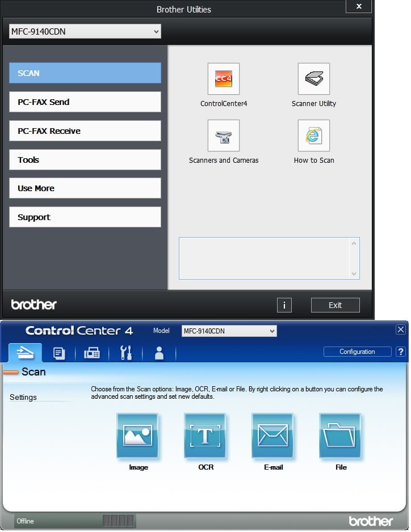
Task: Select the PC-FAX Send category
Action: tap(85, 102)
